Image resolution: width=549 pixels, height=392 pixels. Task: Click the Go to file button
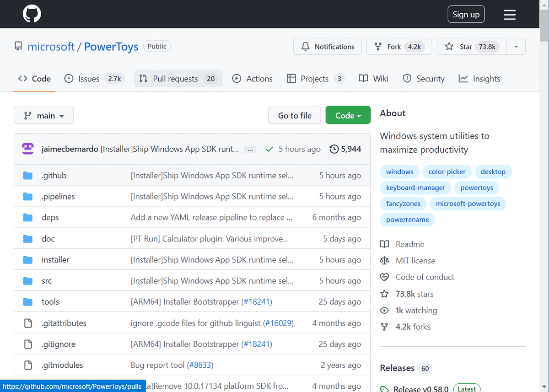click(295, 115)
